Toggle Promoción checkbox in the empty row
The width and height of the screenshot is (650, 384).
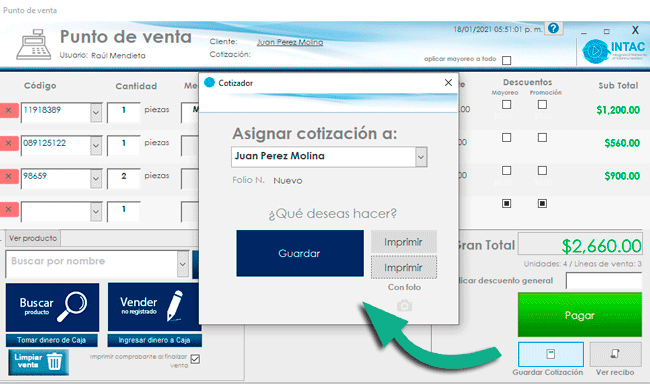(542, 203)
